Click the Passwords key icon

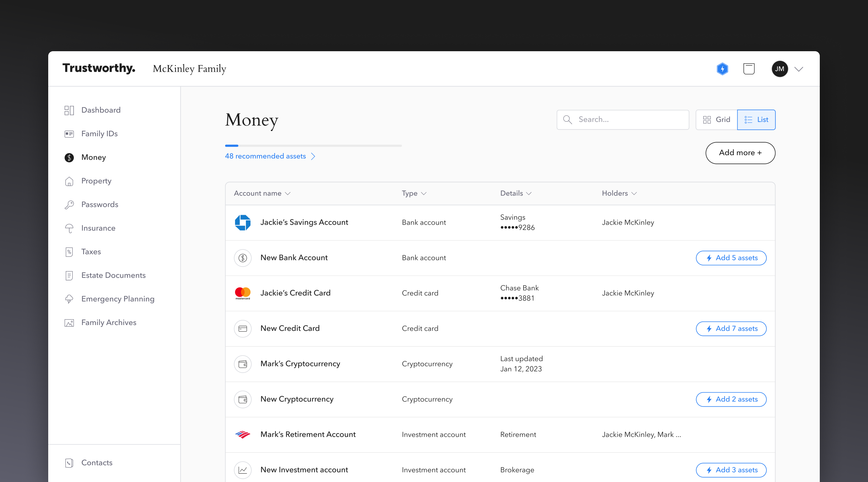coord(69,205)
